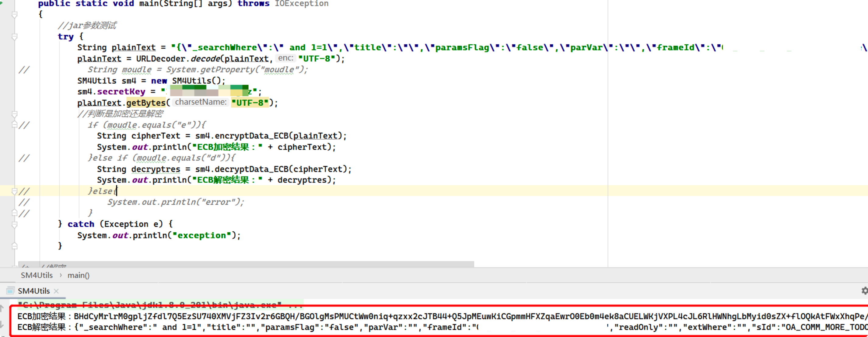Click the "charsetName:" parameter inlay hint

tap(201, 102)
